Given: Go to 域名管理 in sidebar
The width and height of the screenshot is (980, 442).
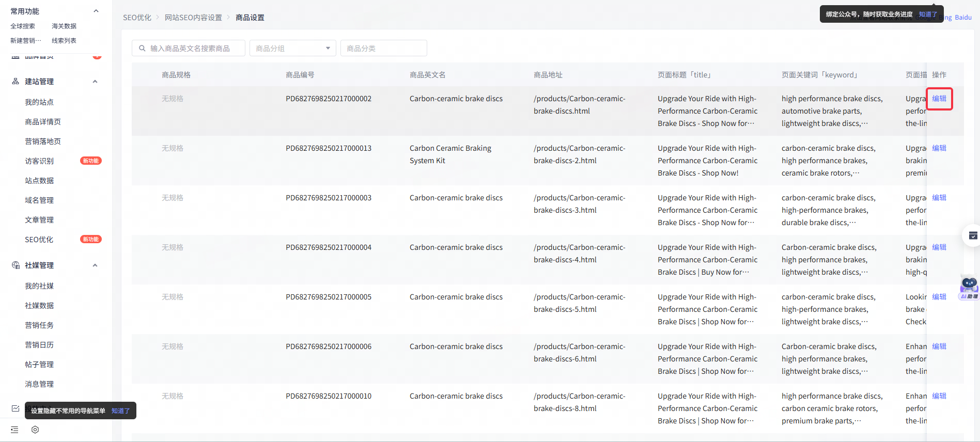Looking at the screenshot, I should [39, 200].
